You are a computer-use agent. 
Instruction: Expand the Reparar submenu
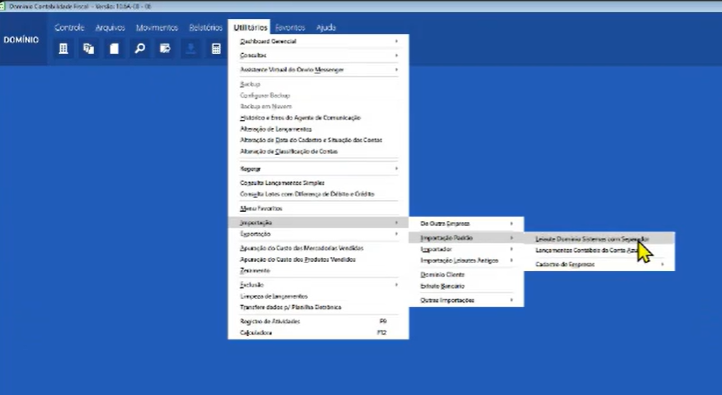[x=318, y=169]
